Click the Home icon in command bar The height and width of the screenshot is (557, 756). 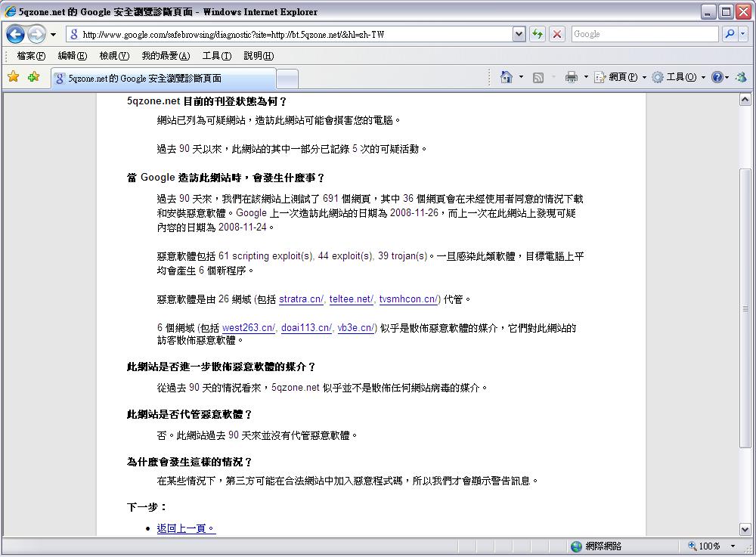[507, 77]
